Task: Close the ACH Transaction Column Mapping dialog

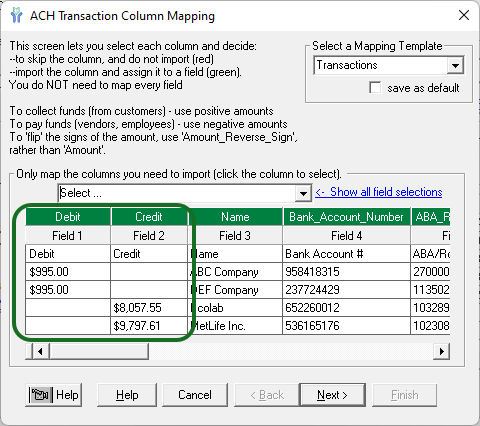Action: point(464,15)
